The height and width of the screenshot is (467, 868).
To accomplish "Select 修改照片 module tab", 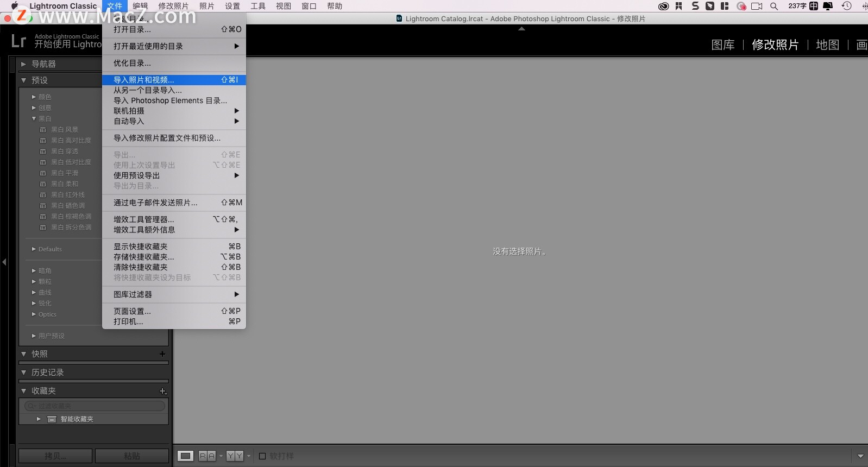I will pyautogui.click(x=775, y=45).
